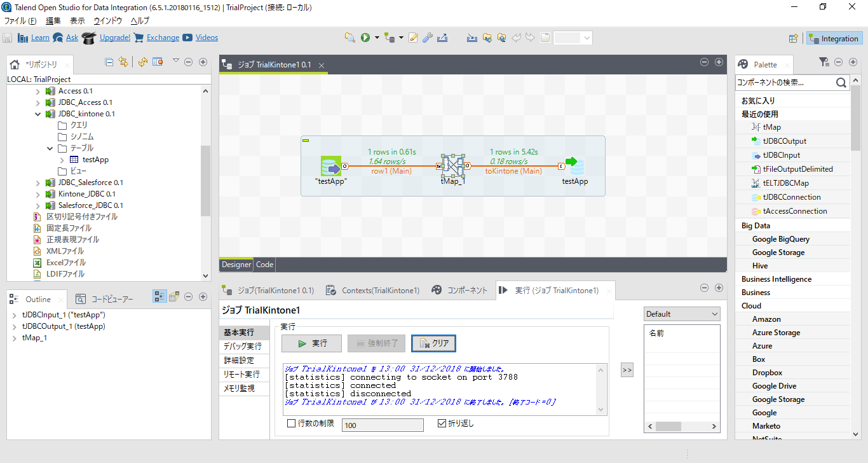This screenshot has height=463, width=868.
Task: Click the refresh icon in the repository toolbar
Action: [142, 61]
